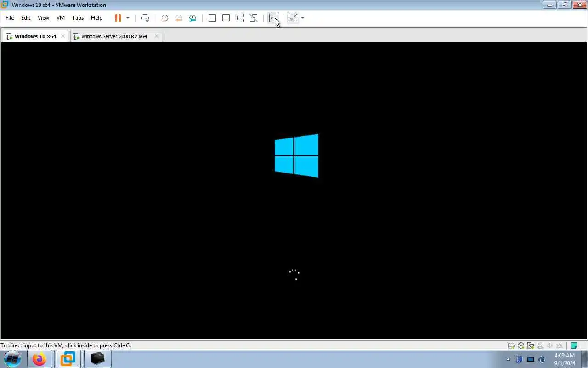This screenshot has height=368, width=588.
Task: Open the Edit menu
Action: tap(26, 18)
